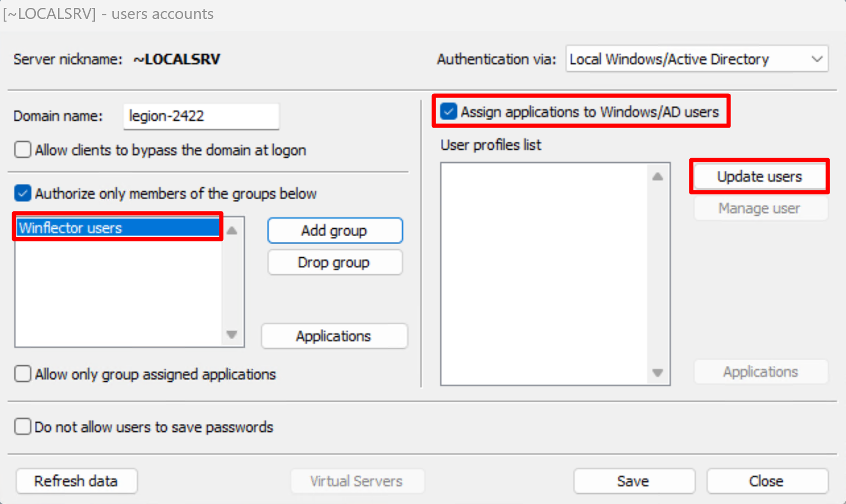Click the Refresh data button
Viewport: 846px width, 504px height.
[76, 481]
